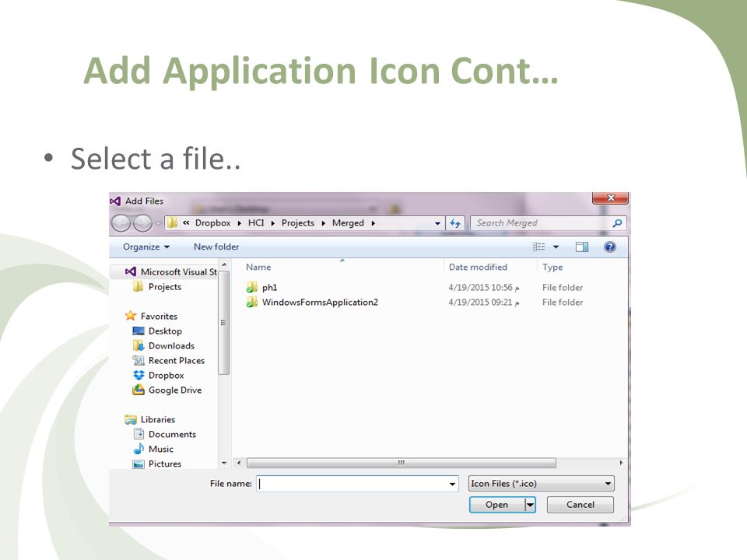
Task: Click the search magnifier icon
Action: click(617, 223)
